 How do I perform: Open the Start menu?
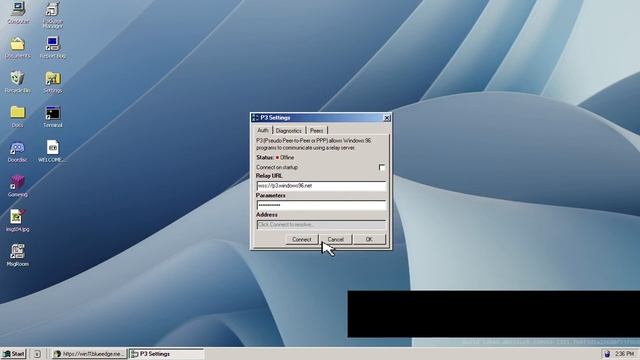coord(13,354)
